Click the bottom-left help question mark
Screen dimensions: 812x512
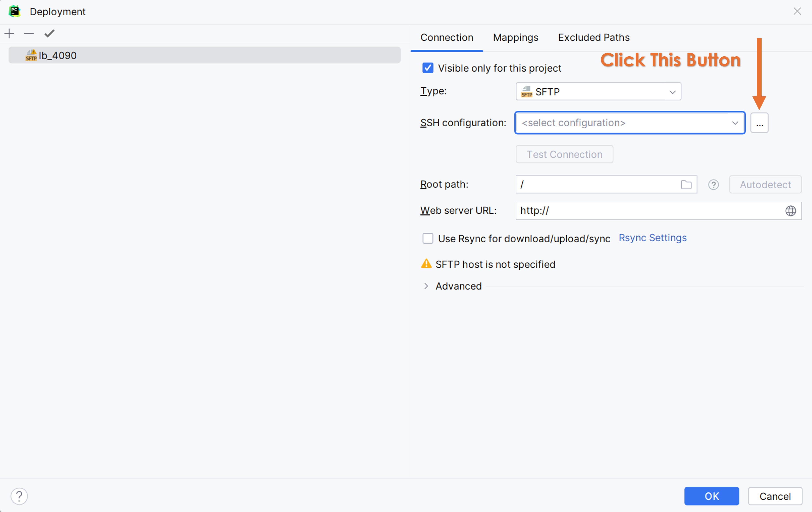(19, 496)
